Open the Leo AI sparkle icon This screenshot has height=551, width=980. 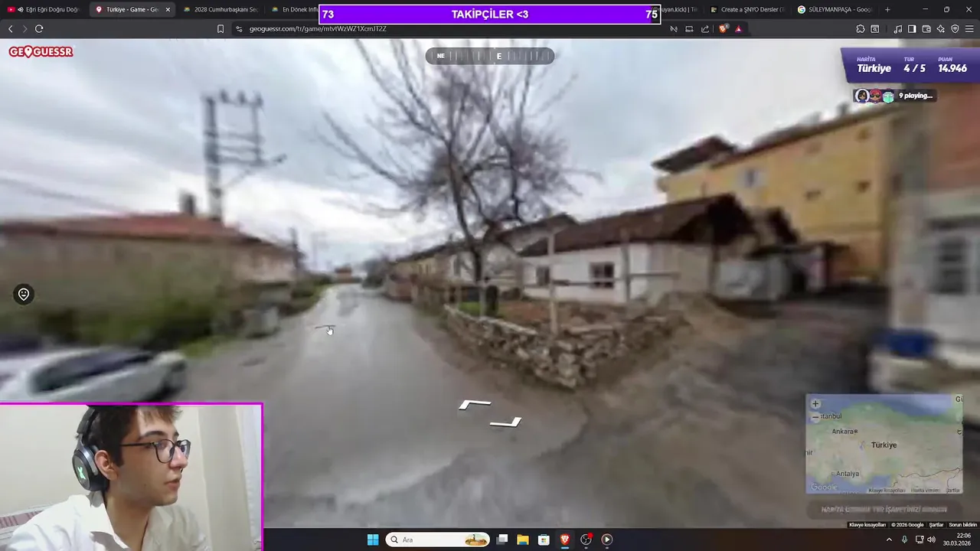(x=940, y=29)
